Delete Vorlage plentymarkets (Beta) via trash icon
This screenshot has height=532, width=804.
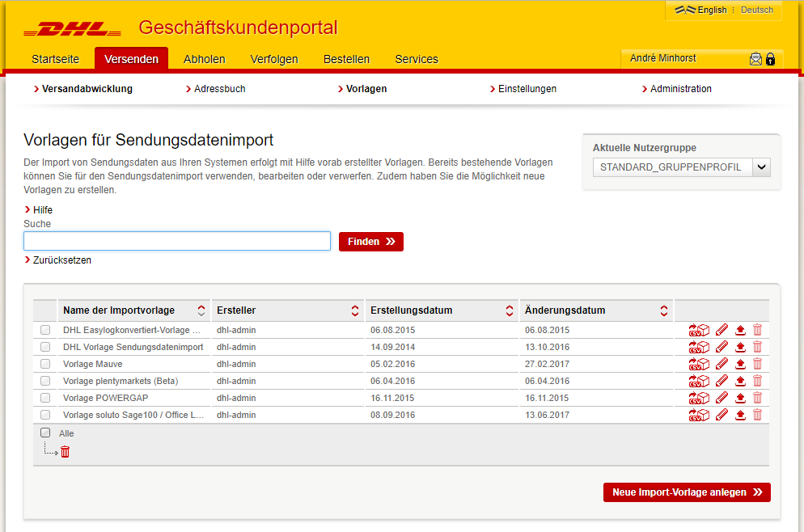pyautogui.click(x=757, y=381)
